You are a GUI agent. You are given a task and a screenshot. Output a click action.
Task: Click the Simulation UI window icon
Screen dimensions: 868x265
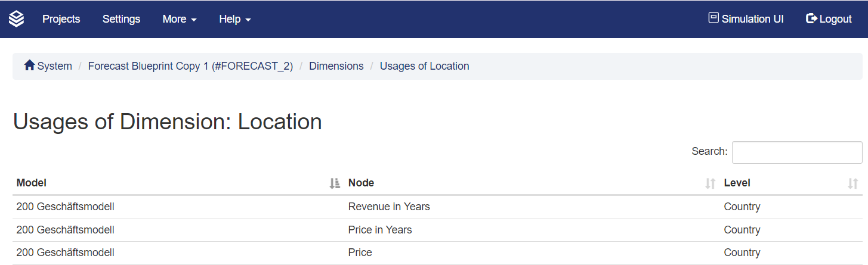[713, 18]
